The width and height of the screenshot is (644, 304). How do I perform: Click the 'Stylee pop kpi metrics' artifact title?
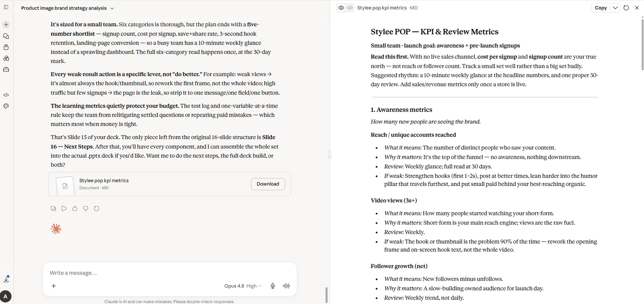382,8
